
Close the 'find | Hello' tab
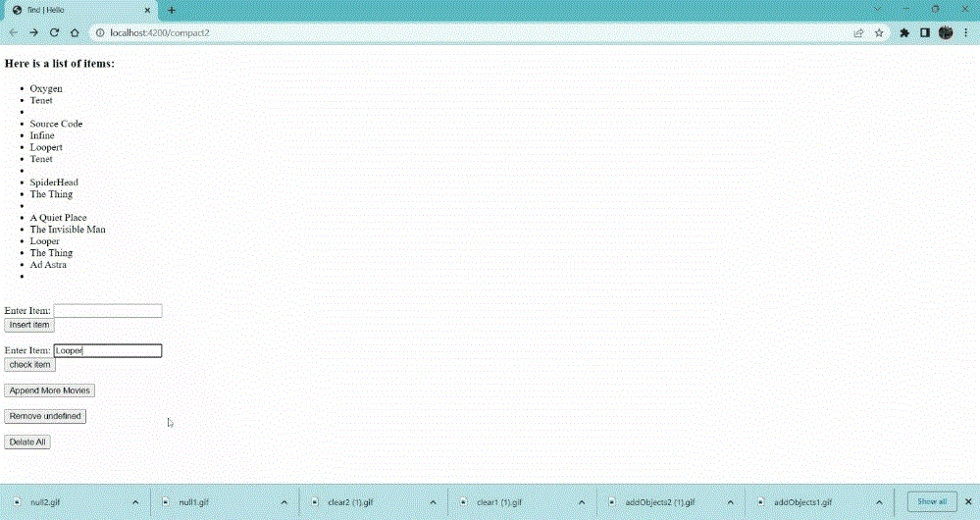tap(147, 10)
